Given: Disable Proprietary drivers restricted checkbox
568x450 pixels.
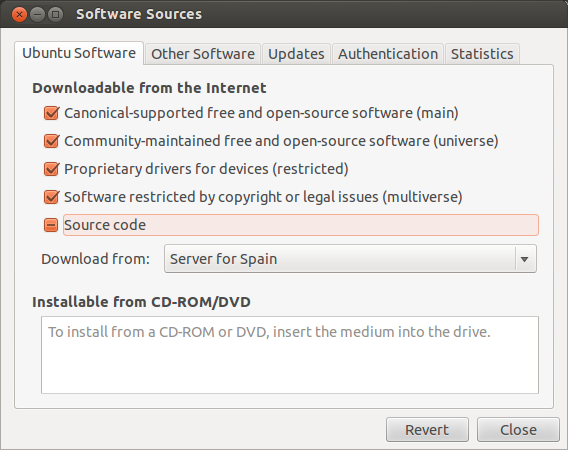Looking at the screenshot, I should click(x=51, y=169).
